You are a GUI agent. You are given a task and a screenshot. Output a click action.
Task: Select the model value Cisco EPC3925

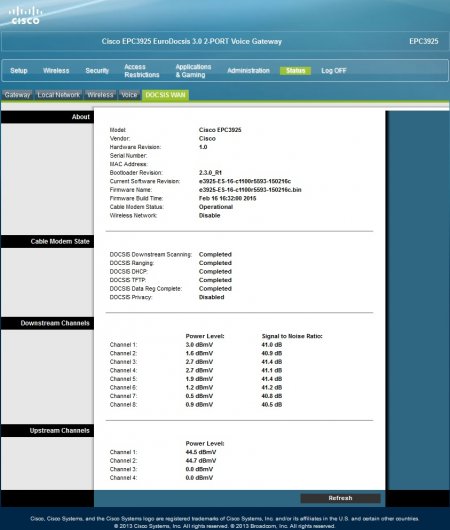click(220, 130)
